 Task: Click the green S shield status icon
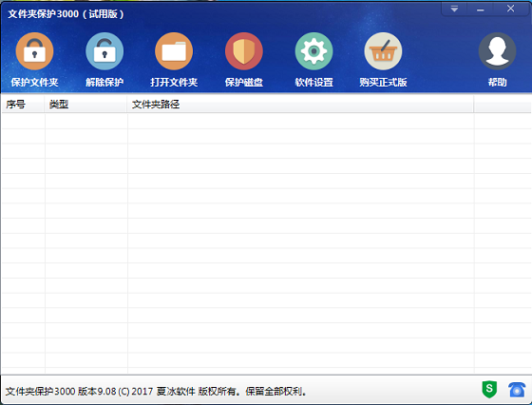coord(489,389)
